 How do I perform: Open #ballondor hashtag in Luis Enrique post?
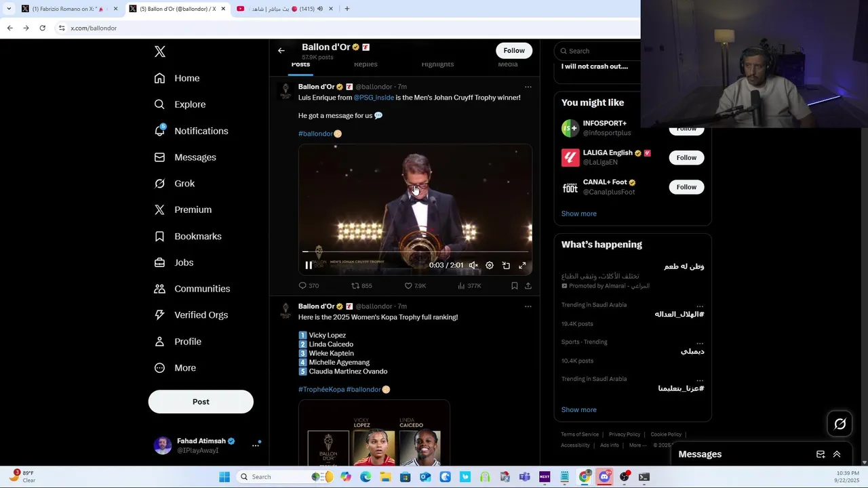315,134
